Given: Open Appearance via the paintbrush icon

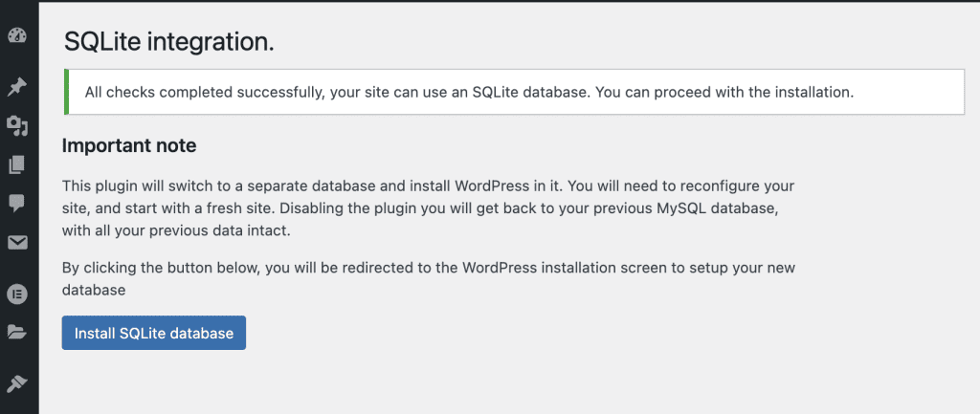Looking at the screenshot, I should pyautogui.click(x=17, y=383).
